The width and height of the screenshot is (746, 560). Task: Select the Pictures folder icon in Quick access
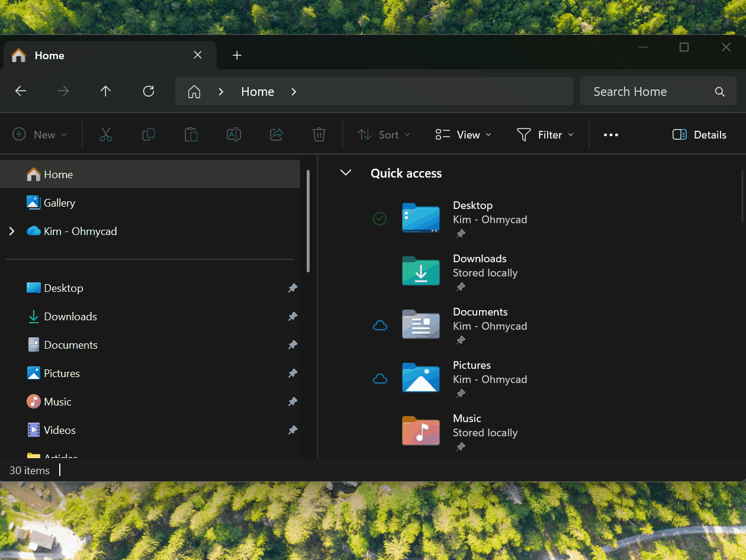pyautogui.click(x=421, y=378)
